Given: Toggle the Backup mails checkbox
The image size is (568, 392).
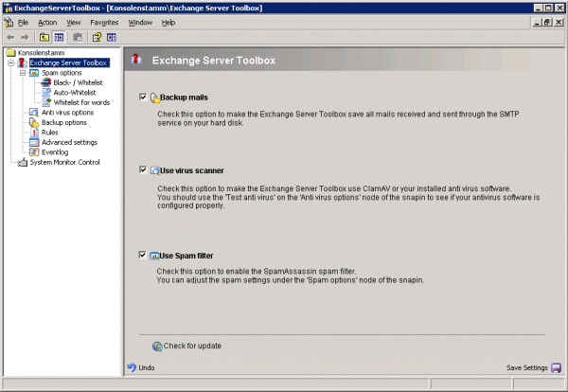Looking at the screenshot, I should pos(143,98).
